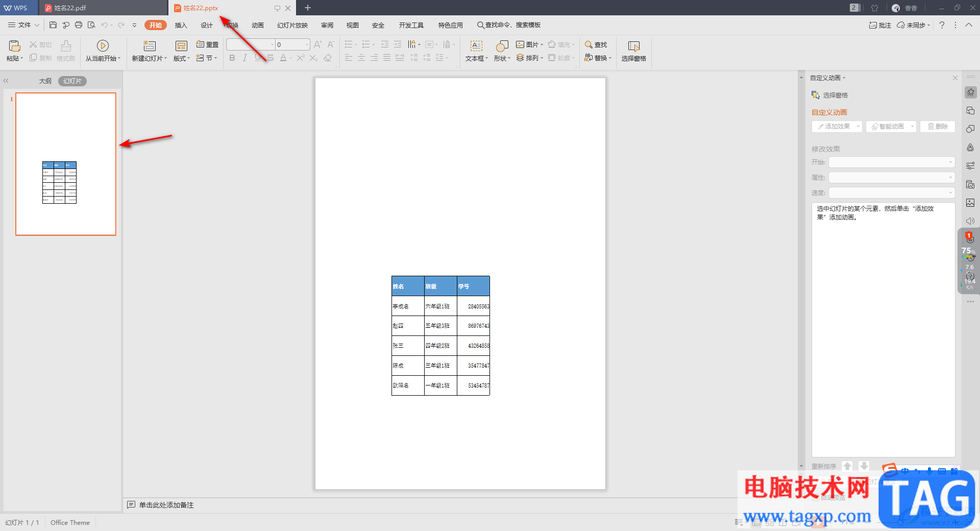Open the File (文件) menu
This screenshot has height=531, width=980.
click(x=23, y=25)
